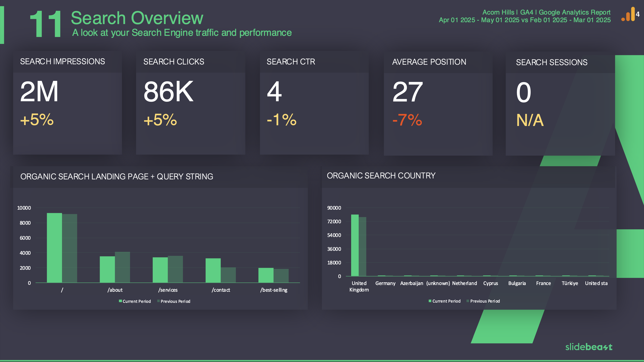Click the 86K clicks value
Viewport: 644px width, 362px height.
point(168,92)
